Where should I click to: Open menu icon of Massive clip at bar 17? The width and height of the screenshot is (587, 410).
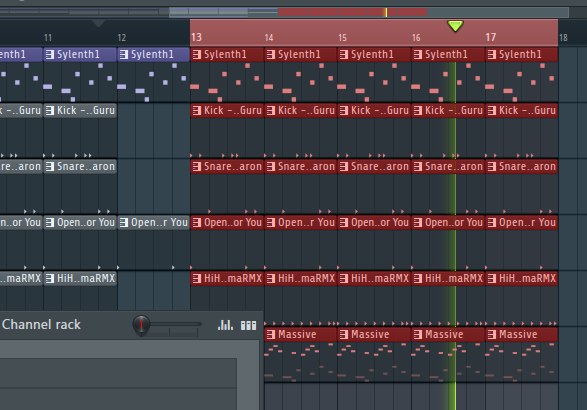click(492, 334)
